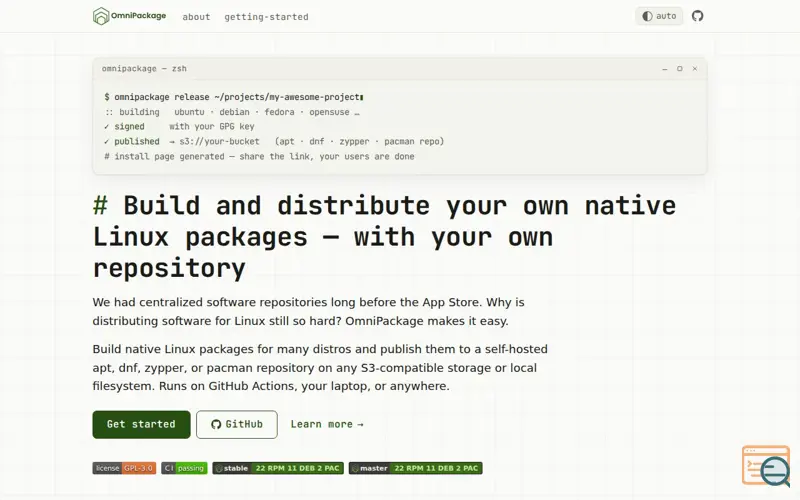Screen dimensions: 800x500
Task: Click the 'omnipackage — zsh' terminal title
Action: pos(144,69)
